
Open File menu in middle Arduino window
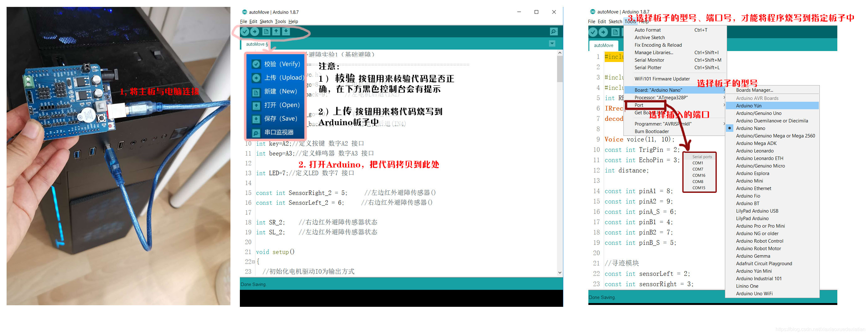tap(243, 22)
